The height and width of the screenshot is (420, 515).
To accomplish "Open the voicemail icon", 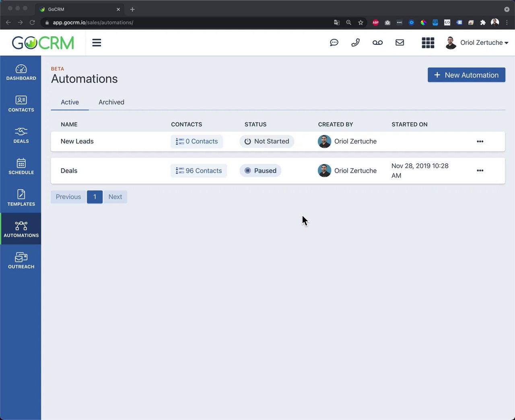I will pos(377,43).
